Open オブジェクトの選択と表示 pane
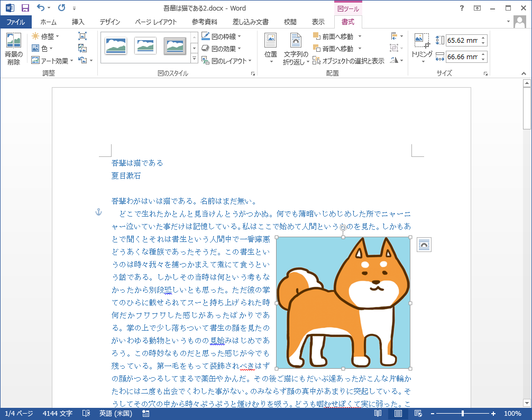532x420 pixels. coord(348,61)
